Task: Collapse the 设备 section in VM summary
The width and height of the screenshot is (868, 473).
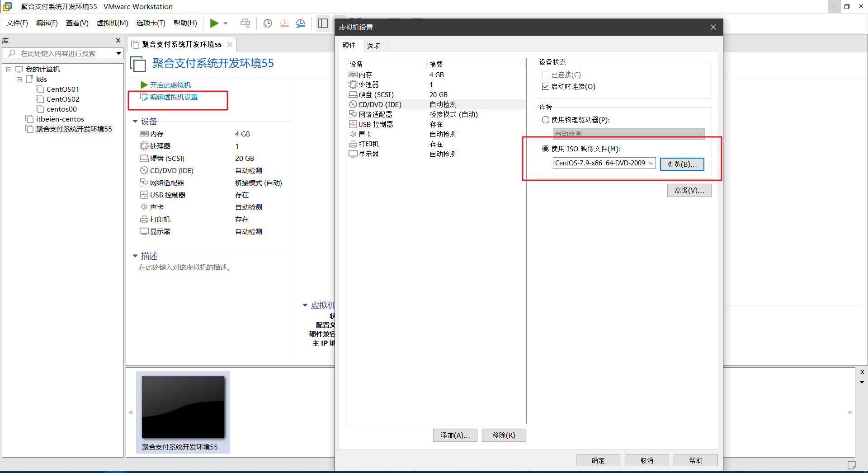Action: 135,122
